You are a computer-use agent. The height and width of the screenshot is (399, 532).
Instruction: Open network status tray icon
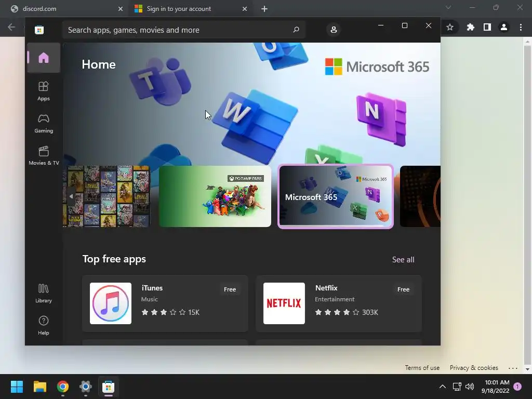click(457, 387)
